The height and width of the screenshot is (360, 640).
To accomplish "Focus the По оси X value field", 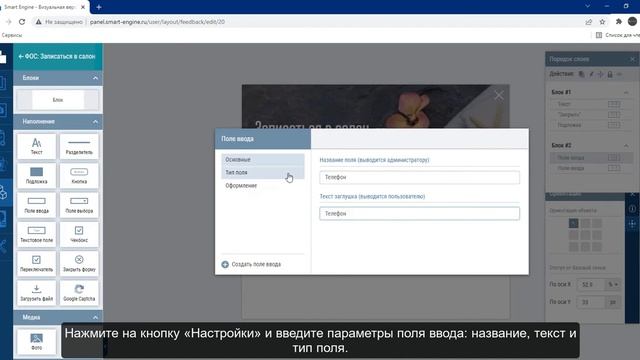I will pos(591,284).
